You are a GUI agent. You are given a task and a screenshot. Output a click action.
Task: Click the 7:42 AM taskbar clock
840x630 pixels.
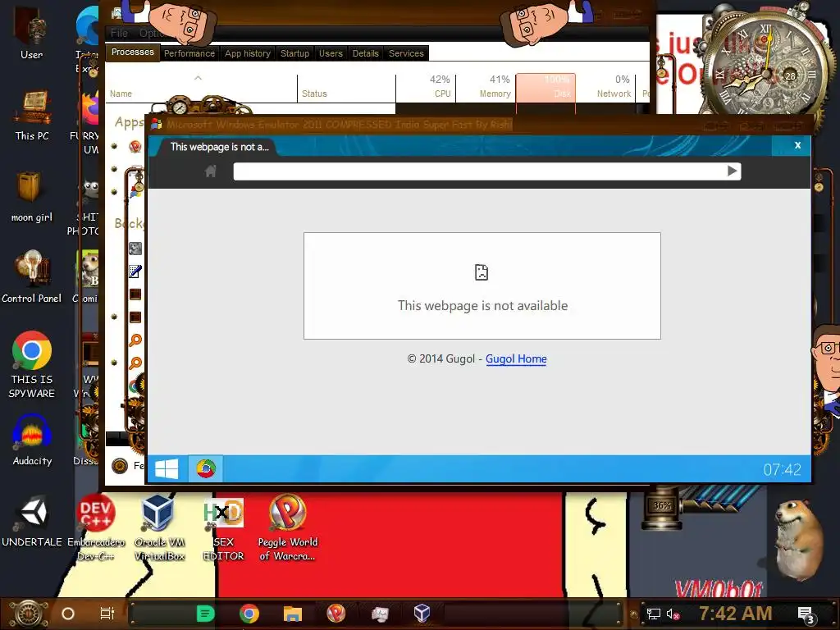point(735,614)
